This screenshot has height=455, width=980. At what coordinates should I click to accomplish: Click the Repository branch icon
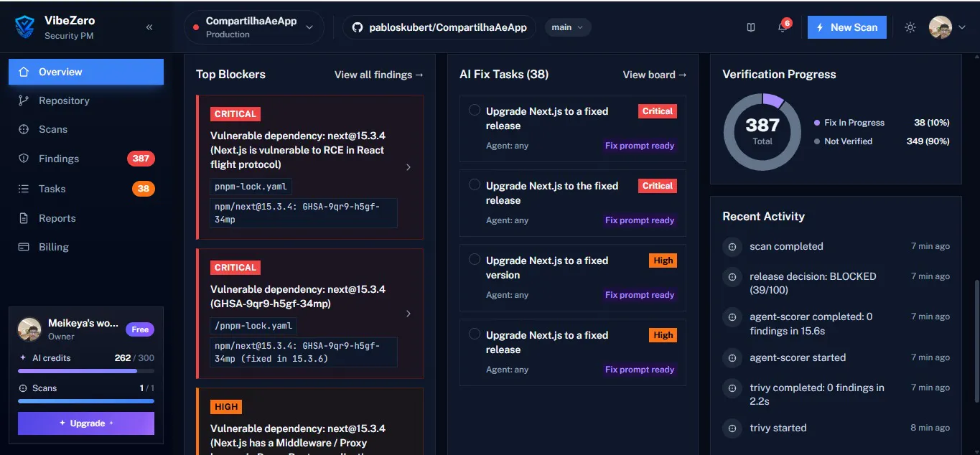(24, 100)
